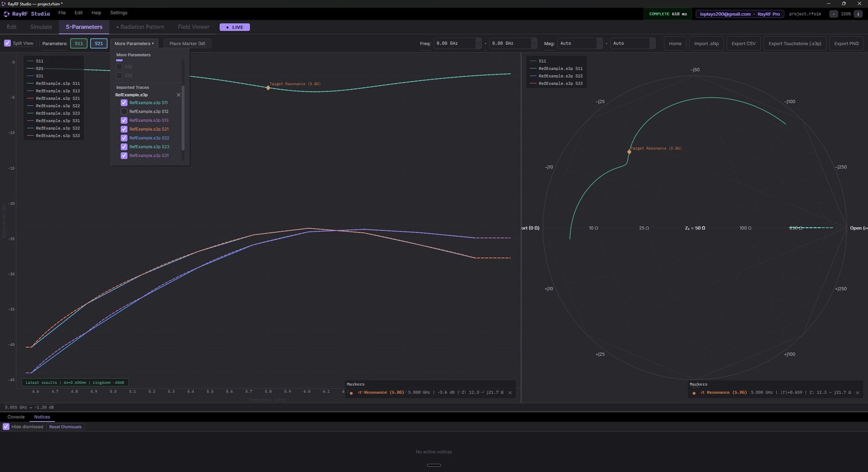
Task: Enable the S32 checkbox in More Parameters
Action: click(119, 67)
